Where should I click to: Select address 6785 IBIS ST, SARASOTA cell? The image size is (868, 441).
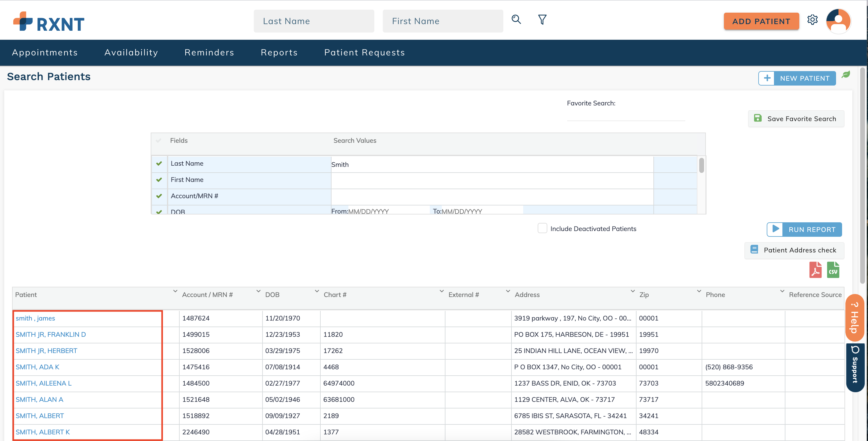pos(574,415)
